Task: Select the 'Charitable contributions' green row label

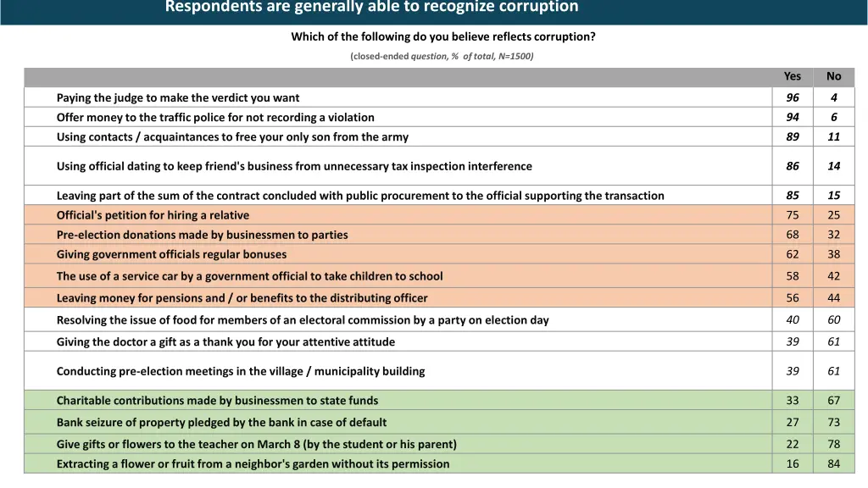Action: coord(217,401)
